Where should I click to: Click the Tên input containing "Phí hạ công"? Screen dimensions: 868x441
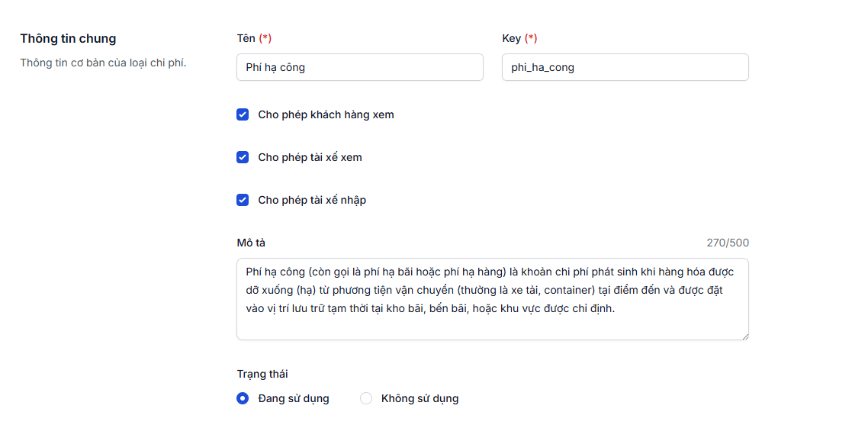click(358, 67)
